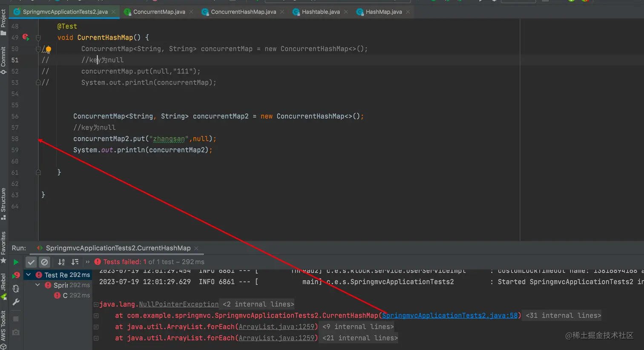Open first ArrayList.java:1259 link
Screen dimensions: 644x350
[x=276, y=327]
